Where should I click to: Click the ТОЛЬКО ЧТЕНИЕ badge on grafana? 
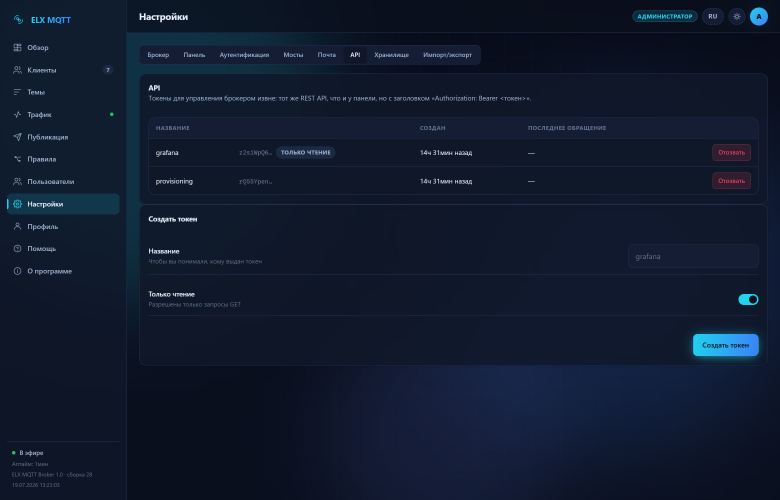305,152
